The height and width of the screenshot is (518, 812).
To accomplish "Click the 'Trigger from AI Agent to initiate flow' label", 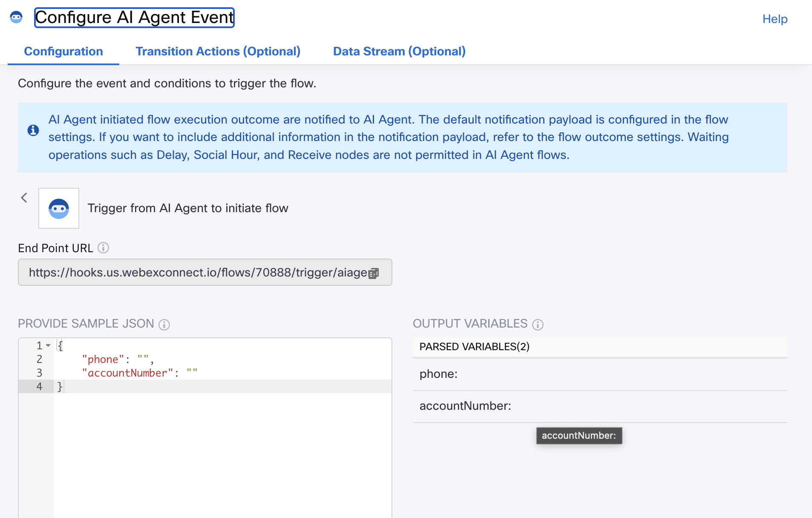I will [x=188, y=208].
